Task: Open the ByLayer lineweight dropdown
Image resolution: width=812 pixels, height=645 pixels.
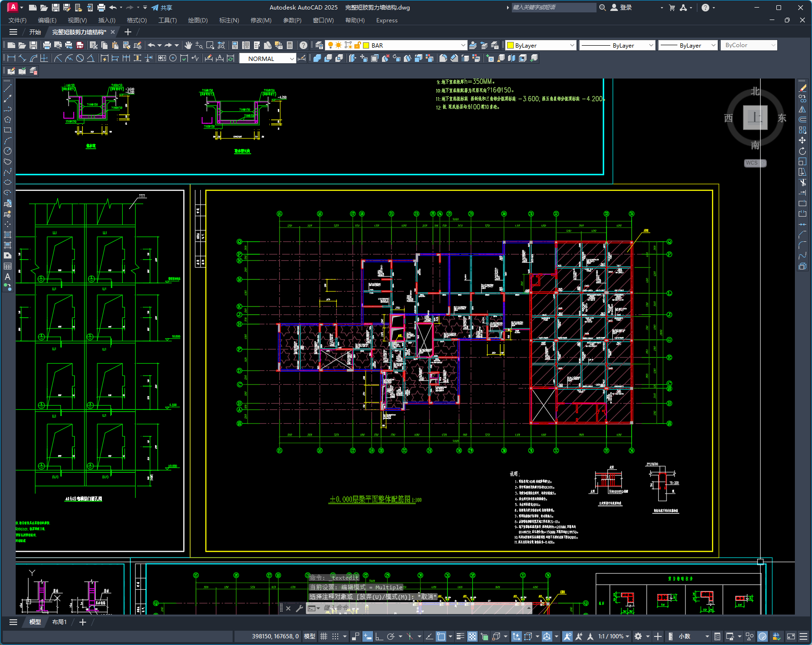Action: click(713, 45)
